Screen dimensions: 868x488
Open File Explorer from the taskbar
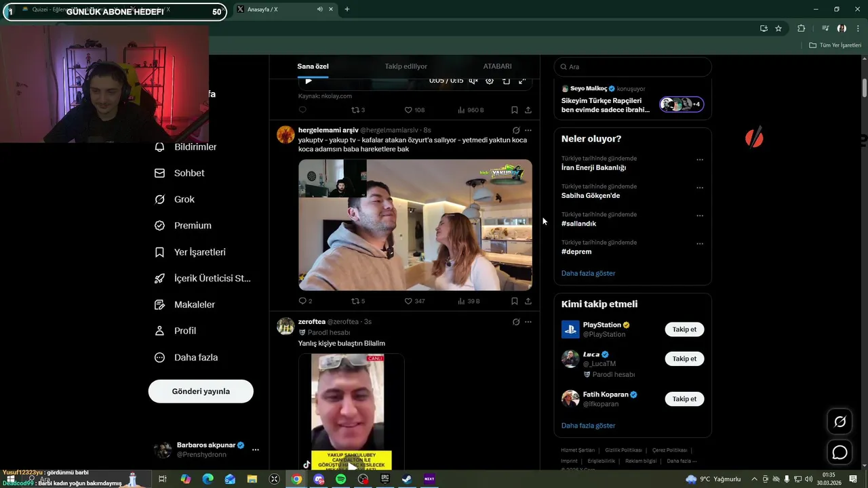click(x=252, y=479)
